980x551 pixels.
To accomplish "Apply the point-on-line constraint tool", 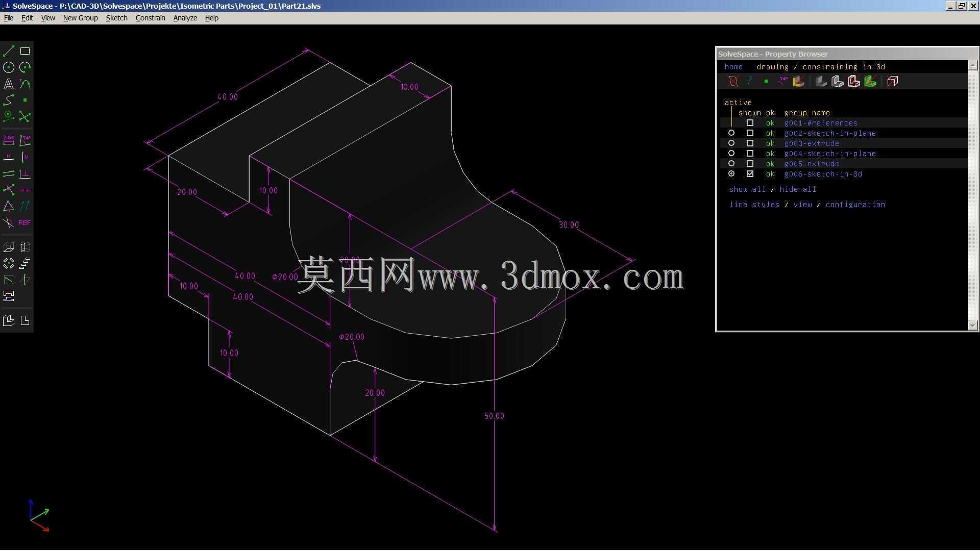I will (x=9, y=190).
